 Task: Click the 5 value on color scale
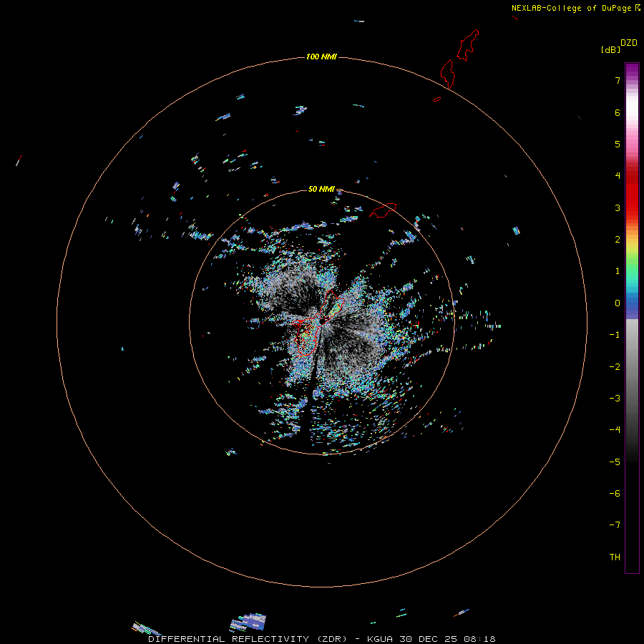pos(618,144)
